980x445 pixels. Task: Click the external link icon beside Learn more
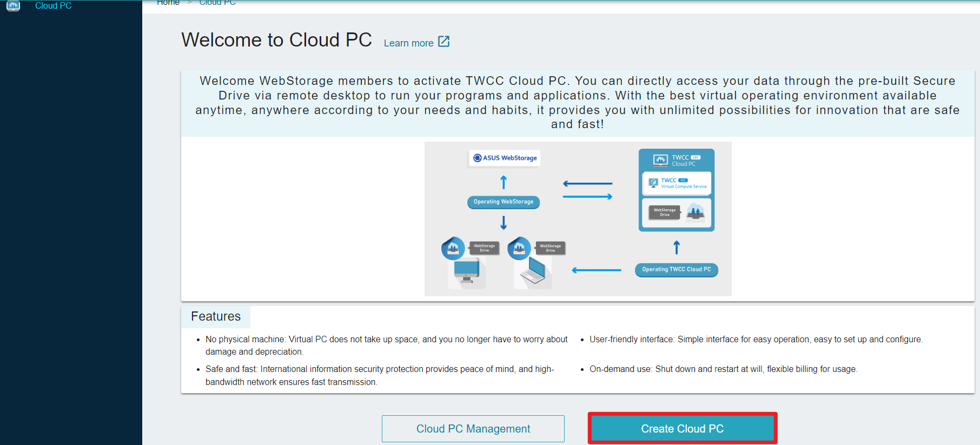[444, 42]
